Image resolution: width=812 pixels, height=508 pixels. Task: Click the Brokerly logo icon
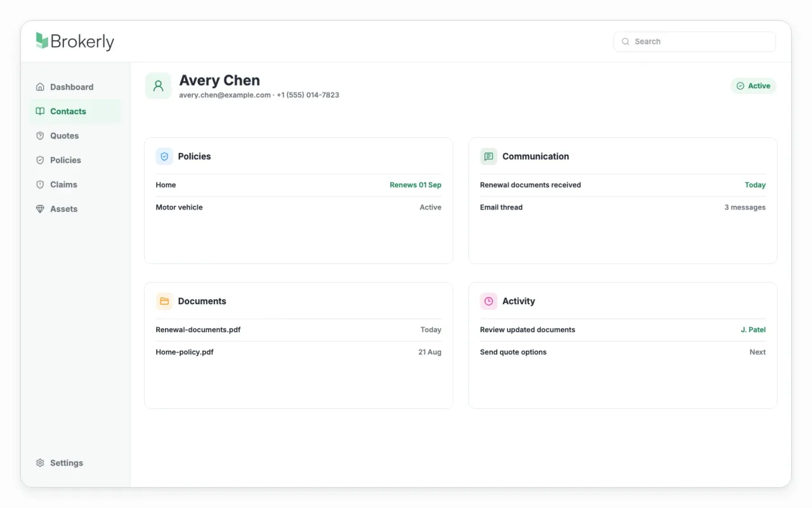click(x=42, y=41)
